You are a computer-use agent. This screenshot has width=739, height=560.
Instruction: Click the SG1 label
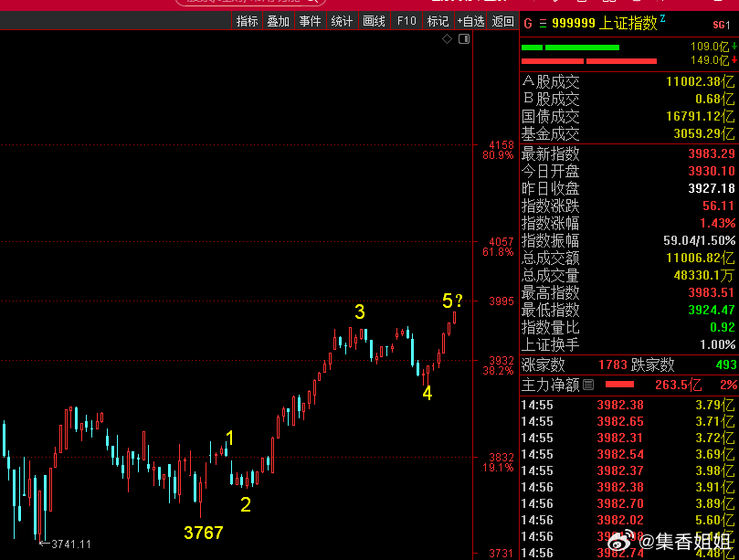click(721, 25)
